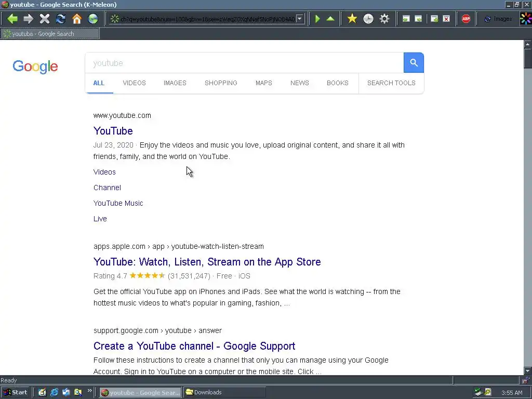Image resolution: width=532 pixels, height=399 pixels.
Task: Click the Google logo
Action: point(35,66)
